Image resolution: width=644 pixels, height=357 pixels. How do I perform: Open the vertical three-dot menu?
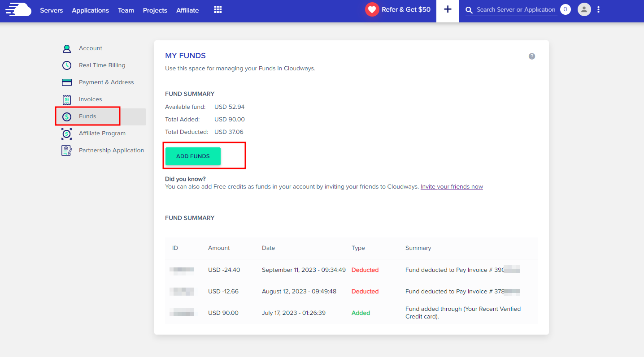tap(599, 9)
